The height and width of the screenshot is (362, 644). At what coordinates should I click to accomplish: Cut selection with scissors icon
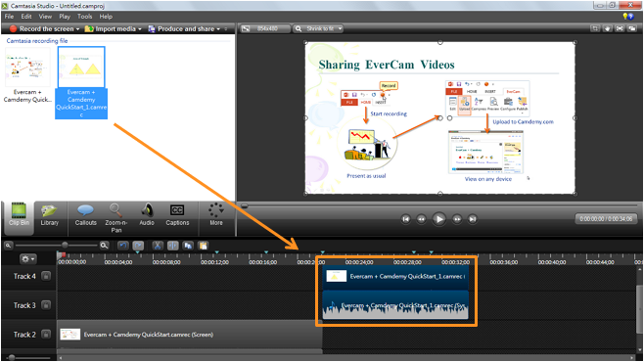[x=158, y=246]
